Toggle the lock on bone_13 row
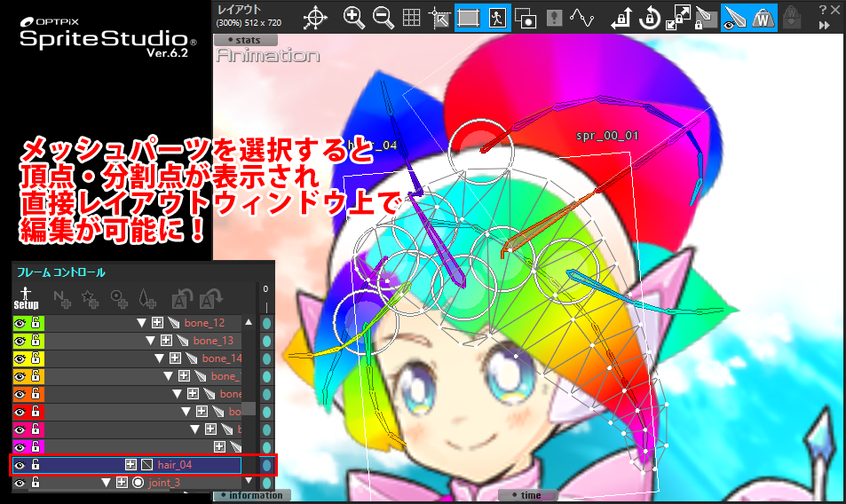Viewport: 846px width, 504px height. [x=36, y=341]
